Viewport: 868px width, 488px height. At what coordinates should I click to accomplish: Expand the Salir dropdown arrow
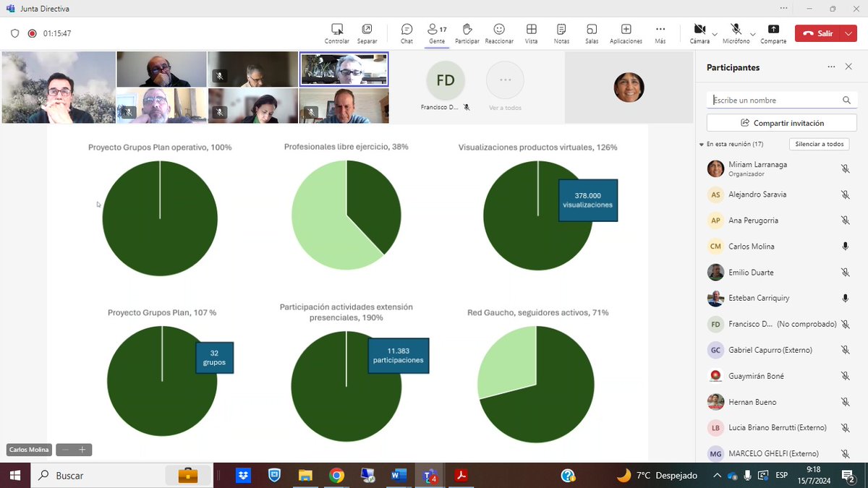coord(848,33)
